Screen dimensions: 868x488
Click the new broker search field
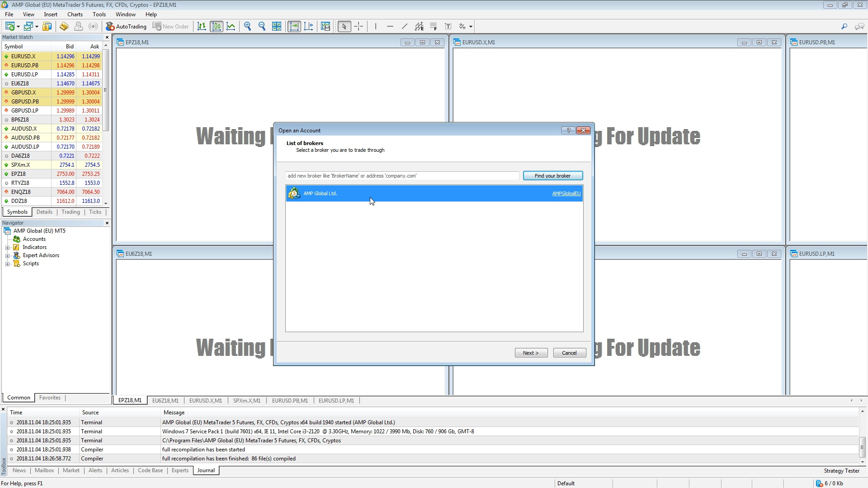(x=401, y=176)
